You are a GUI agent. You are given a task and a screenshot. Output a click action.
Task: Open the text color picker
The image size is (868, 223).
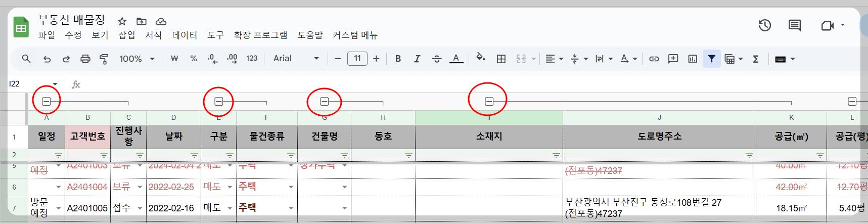coord(456,59)
